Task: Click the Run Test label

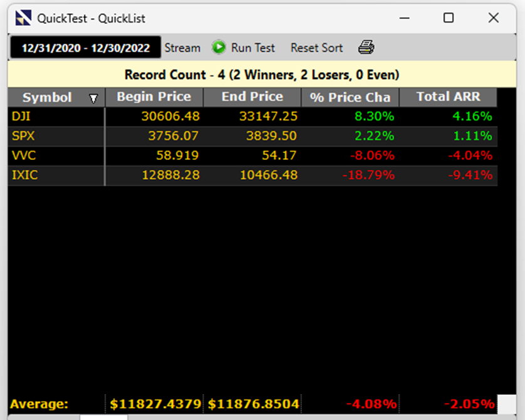Action: [x=253, y=48]
